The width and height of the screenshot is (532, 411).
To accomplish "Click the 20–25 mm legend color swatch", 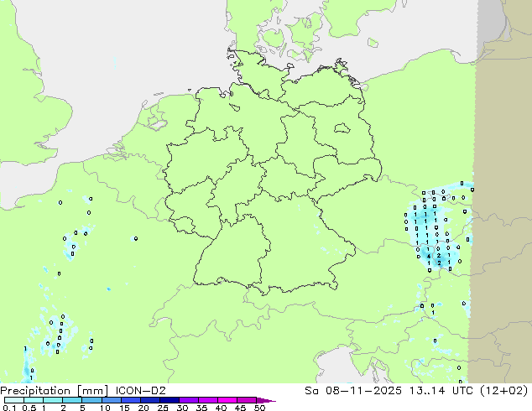I will click(x=149, y=400).
